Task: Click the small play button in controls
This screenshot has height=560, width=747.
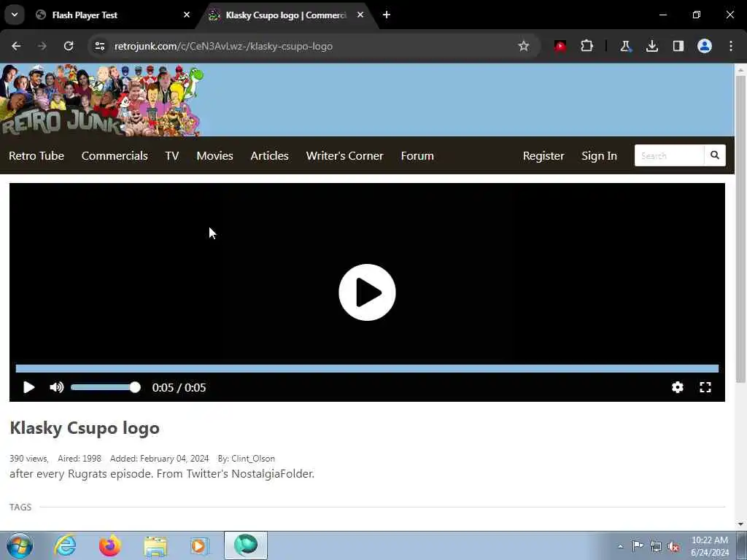Action: click(28, 387)
